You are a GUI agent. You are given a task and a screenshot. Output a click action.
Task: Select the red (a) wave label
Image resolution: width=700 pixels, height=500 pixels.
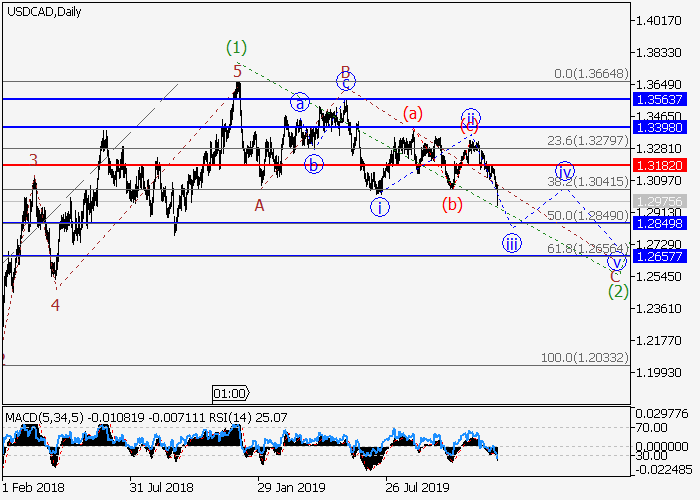413,113
